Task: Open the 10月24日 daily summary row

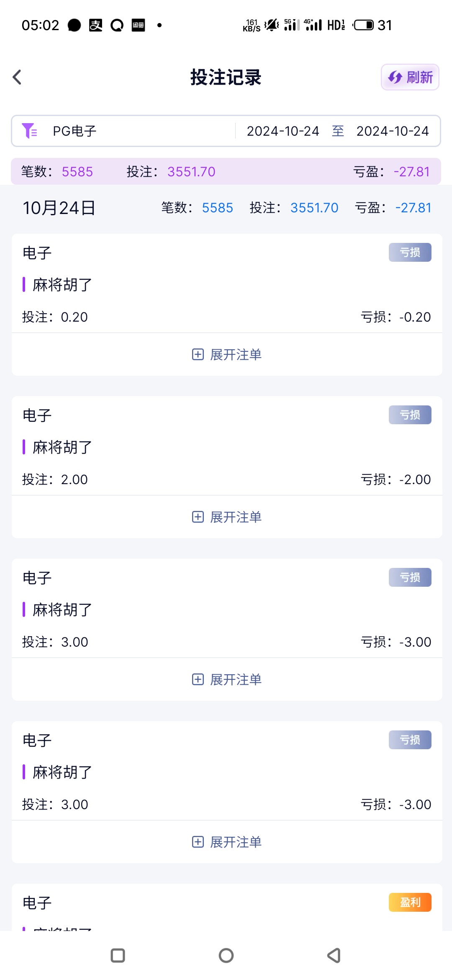Action: click(x=226, y=208)
